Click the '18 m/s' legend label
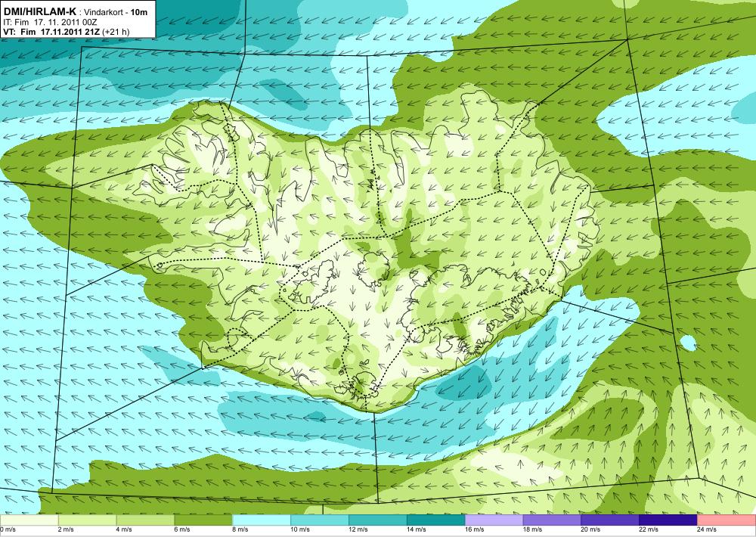The width and height of the screenshot is (756, 537). (x=533, y=529)
